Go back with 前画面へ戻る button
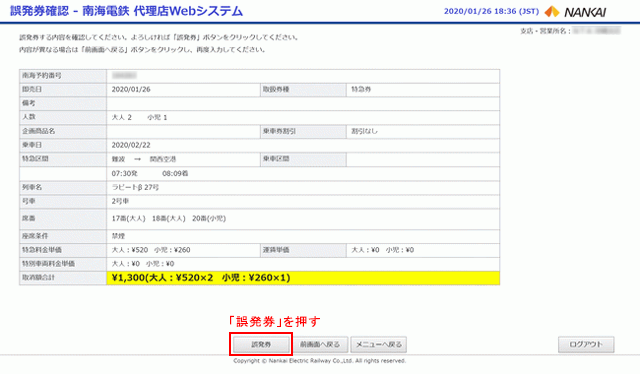The image size is (640, 374). point(320,345)
